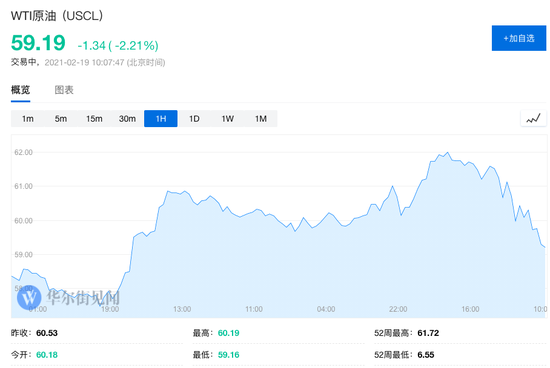Choose the 30m interval
The width and height of the screenshot is (550, 368).
click(x=127, y=119)
